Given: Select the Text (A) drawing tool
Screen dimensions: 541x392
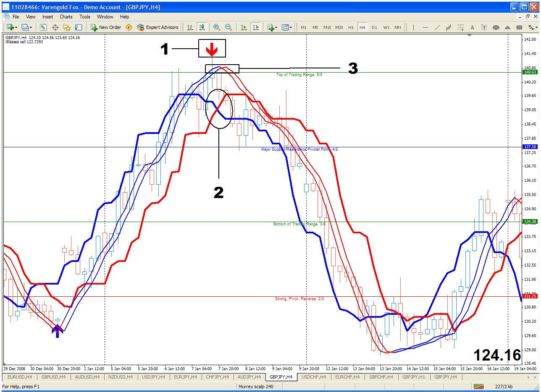Looking at the screenshot, I should click(x=472, y=27).
